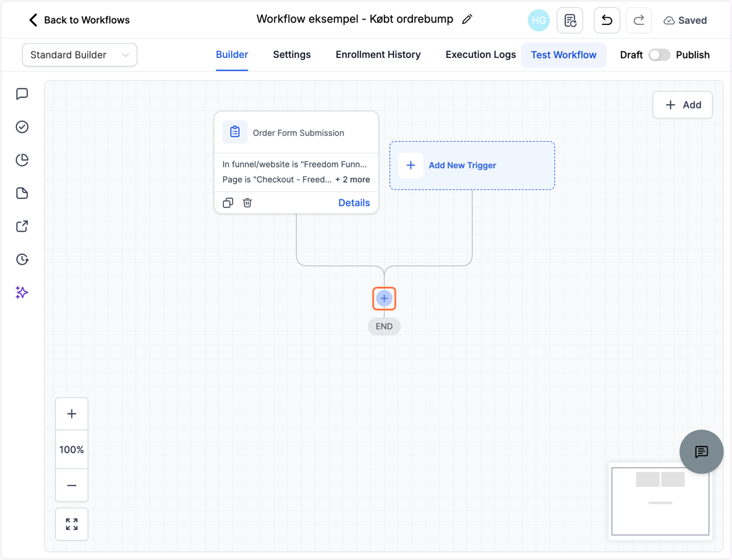Open the sticky note sidebar icon
Viewport: 732px width, 560px height.
click(x=22, y=193)
